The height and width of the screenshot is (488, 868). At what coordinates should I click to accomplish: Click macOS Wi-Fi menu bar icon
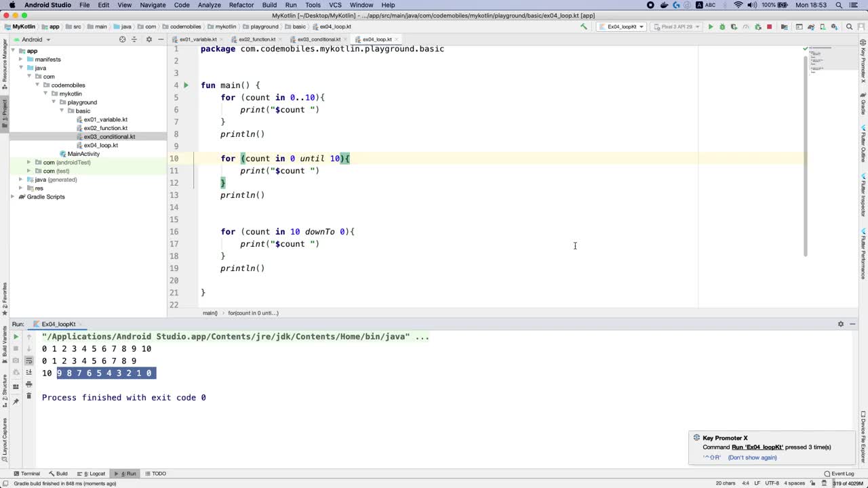tap(738, 5)
